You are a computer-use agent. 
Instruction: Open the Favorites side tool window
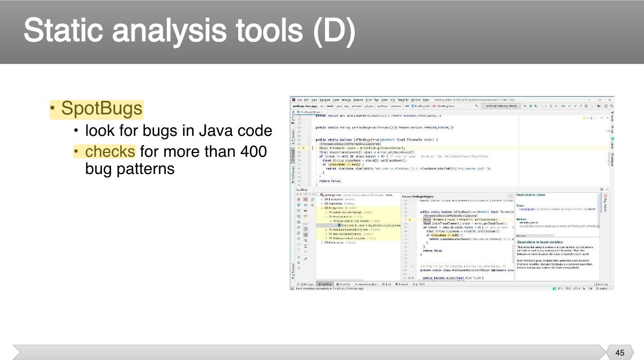[x=293, y=272]
